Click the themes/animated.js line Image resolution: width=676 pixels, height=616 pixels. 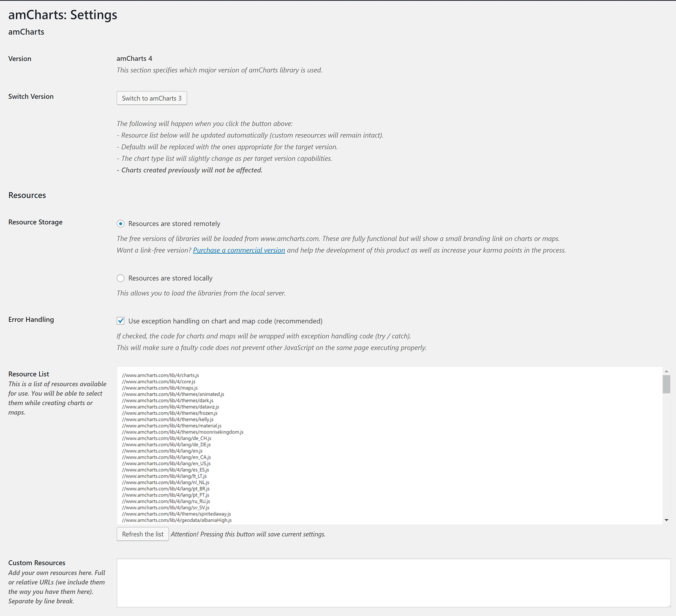coord(173,394)
